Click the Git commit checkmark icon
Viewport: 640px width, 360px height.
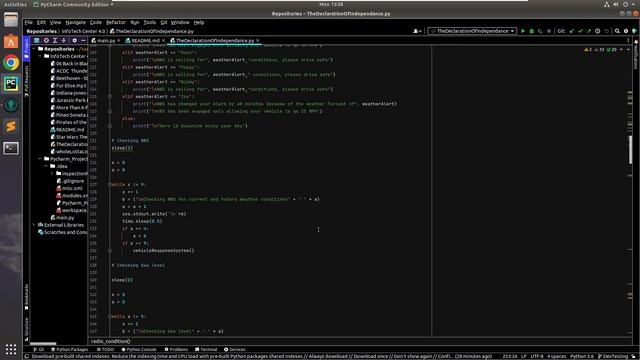(580, 31)
